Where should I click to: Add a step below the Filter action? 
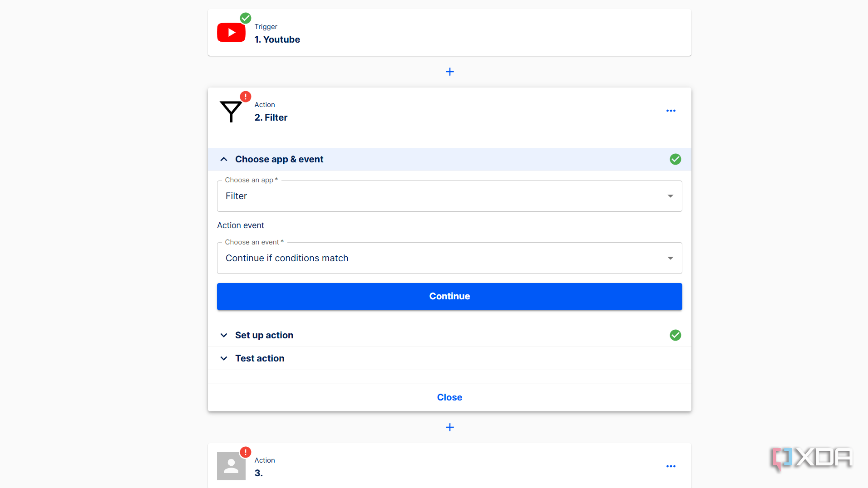click(x=449, y=427)
